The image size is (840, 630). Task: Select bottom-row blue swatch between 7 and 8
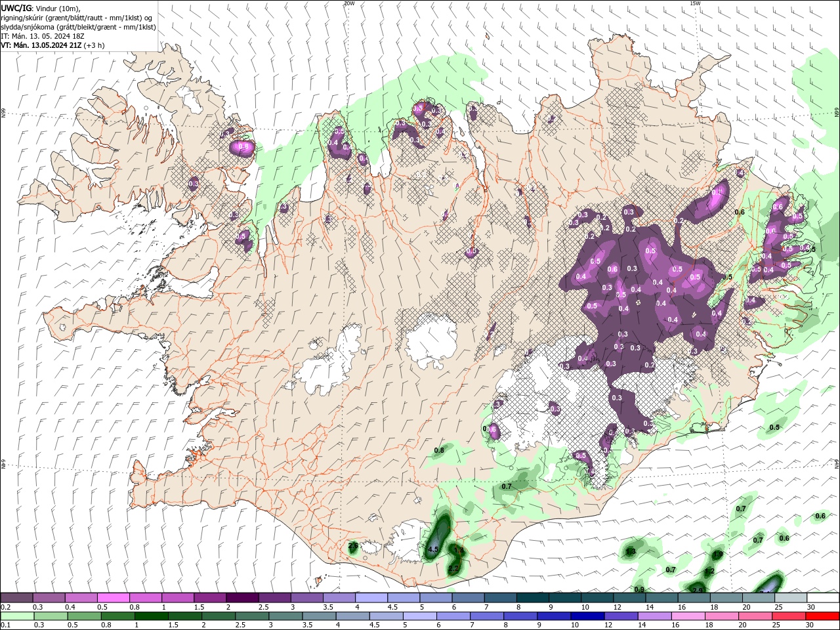click(486, 616)
